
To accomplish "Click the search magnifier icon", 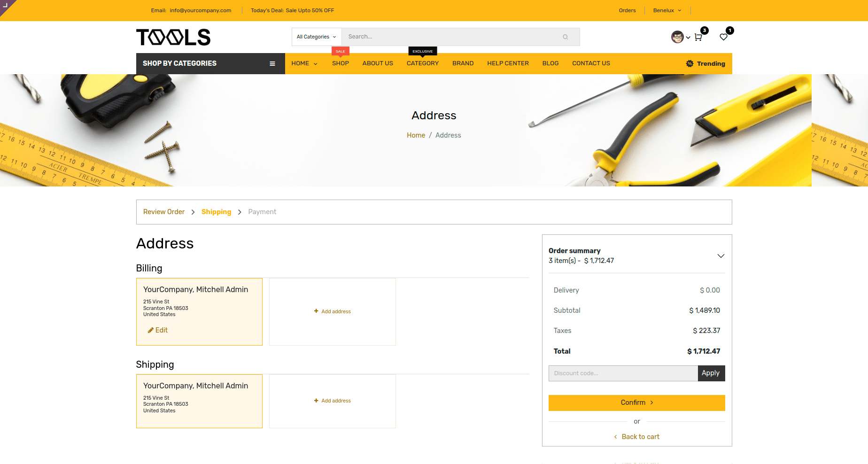I will (x=566, y=37).
